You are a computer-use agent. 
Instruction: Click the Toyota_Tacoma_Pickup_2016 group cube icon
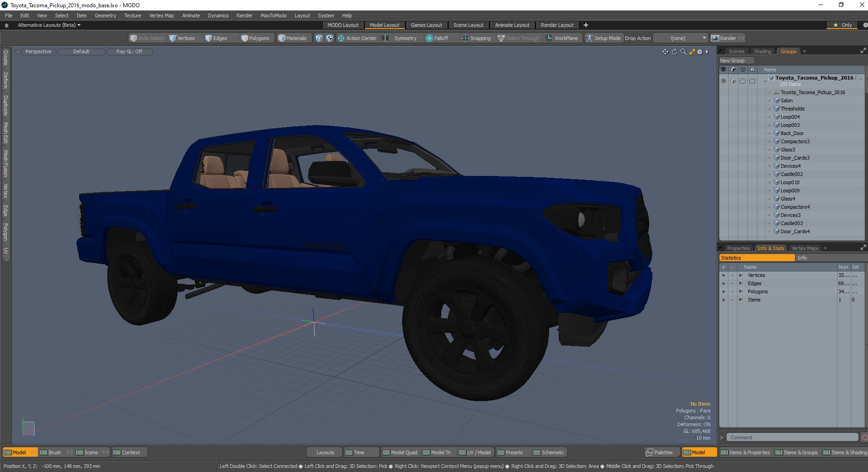point(772,78)
